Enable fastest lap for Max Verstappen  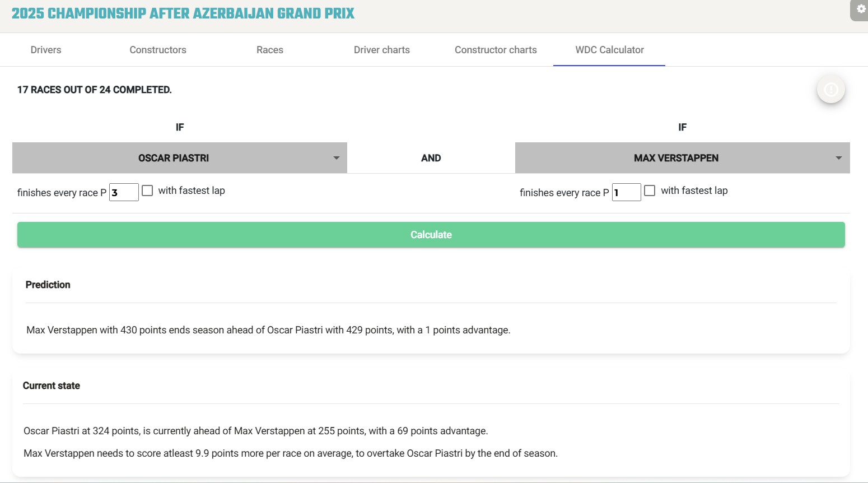point(650,191)
